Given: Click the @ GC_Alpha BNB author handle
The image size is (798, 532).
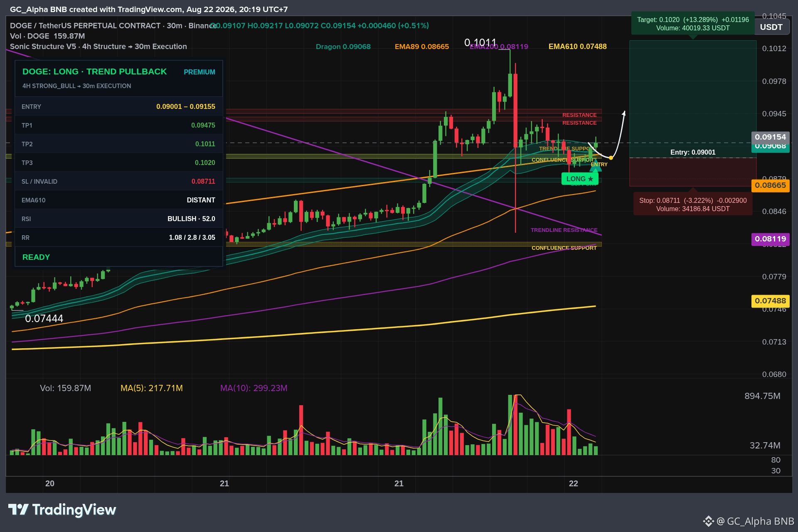Looking at the screenshot, I should (755, 521).
